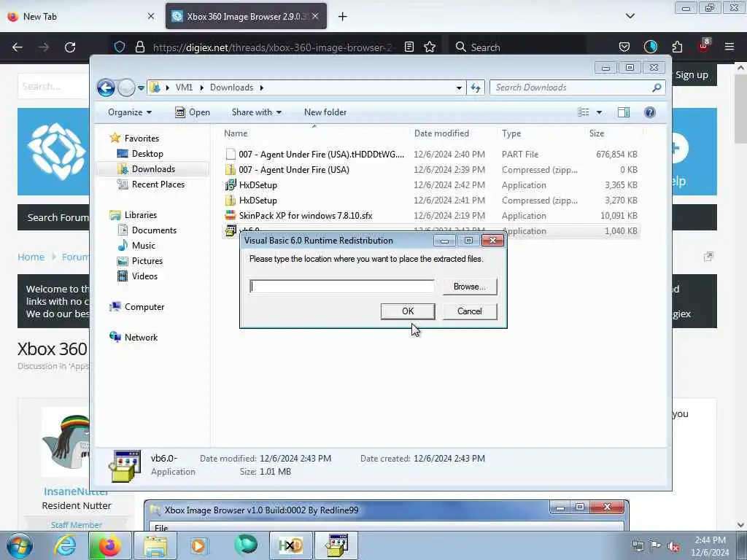This screenshot has height=560, width=747.
Task: Toggle Firefox reader view icon
Action: (409, 47)
